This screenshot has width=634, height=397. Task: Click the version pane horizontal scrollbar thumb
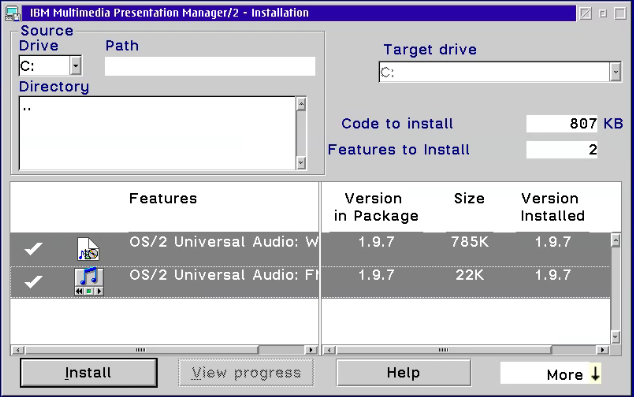click(444, 350)
